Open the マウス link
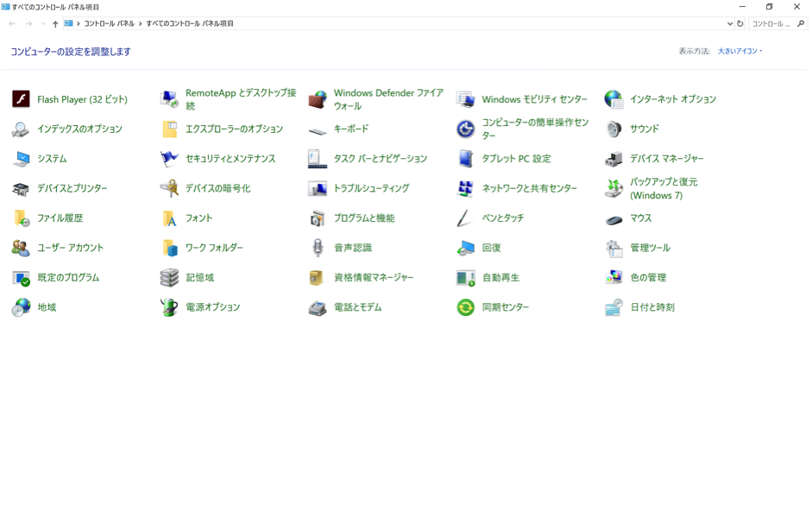812x518 pixels. tap(640, 218)
